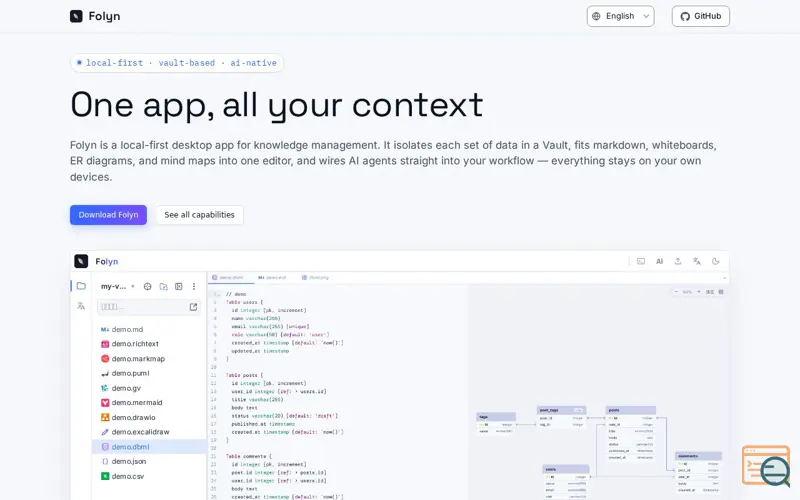
Task: Open demo.gv in the file list
Action: (149, 388)
